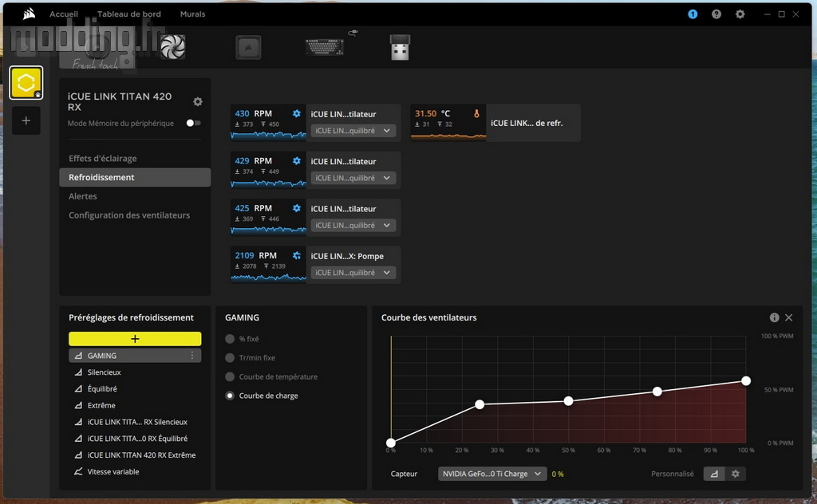
Task: Click pump icon on 2109 RPM tile
Action: pyautogui.click(x=297, y=256)
